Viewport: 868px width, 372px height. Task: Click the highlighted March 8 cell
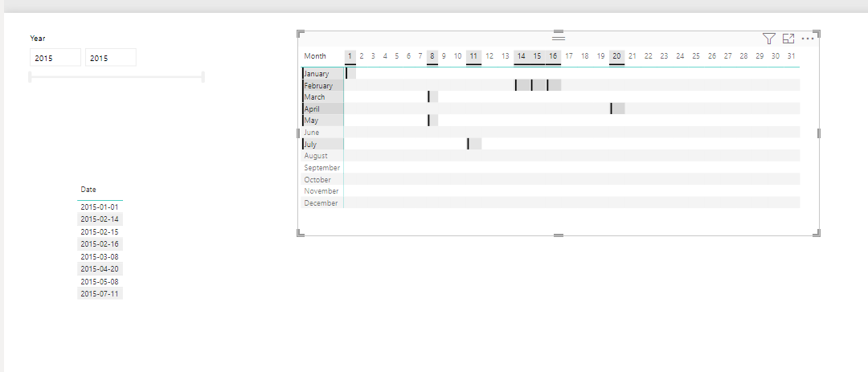pos(432,97)
